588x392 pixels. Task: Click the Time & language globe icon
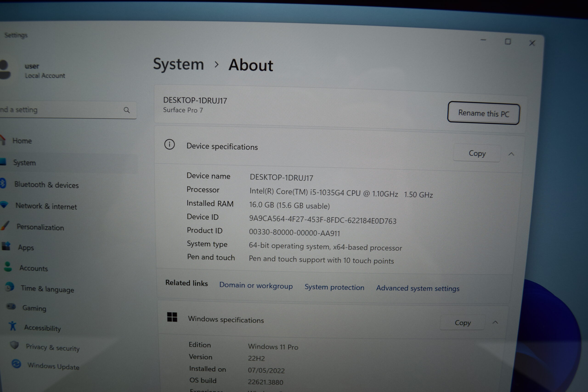click(9, 287)
